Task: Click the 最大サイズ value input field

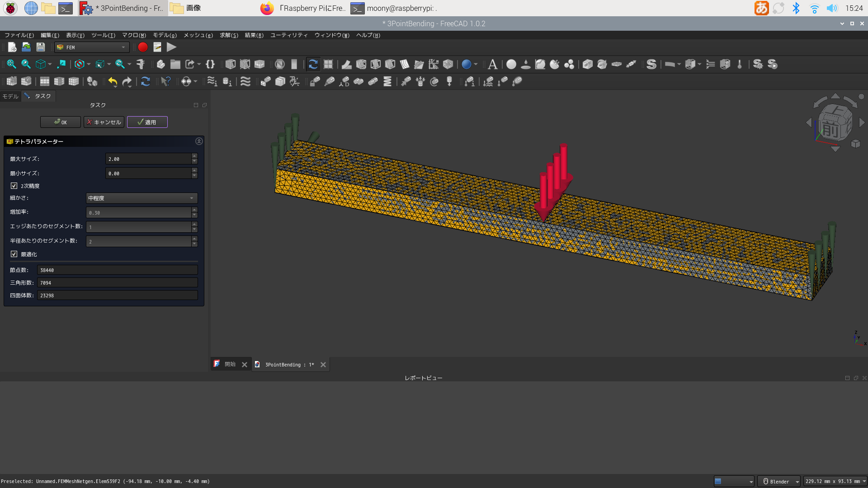Action: [x=148, y=159]
